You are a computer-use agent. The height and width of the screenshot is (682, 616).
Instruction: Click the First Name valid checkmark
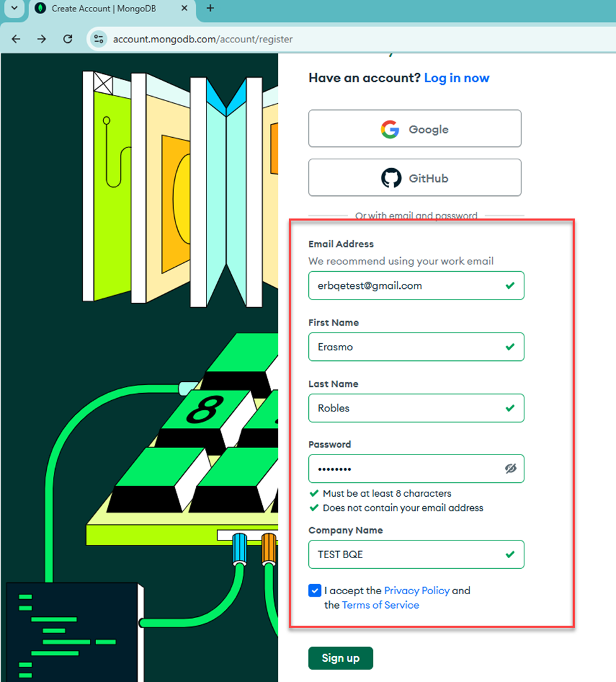510,346
